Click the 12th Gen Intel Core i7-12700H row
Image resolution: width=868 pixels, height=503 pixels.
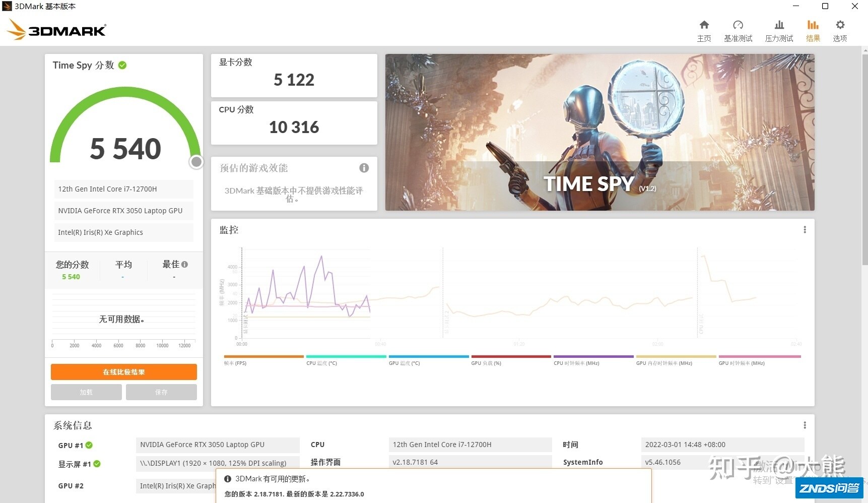[123, 189]
